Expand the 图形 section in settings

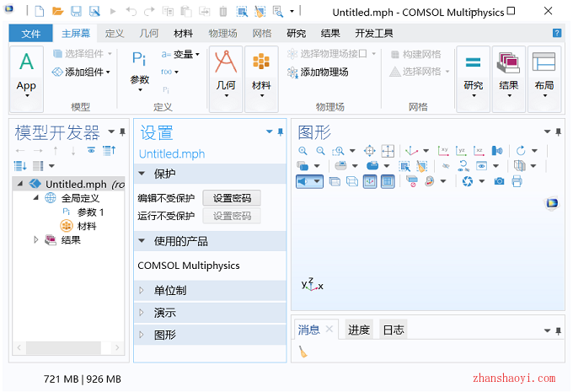coord(142,335)
